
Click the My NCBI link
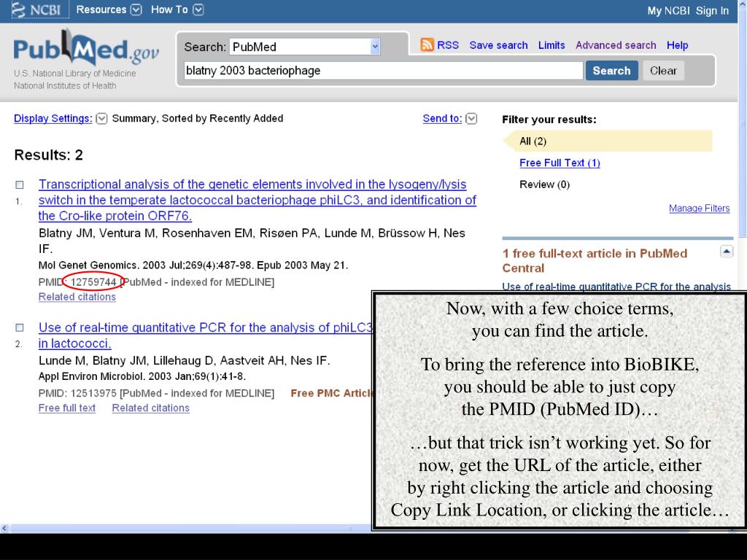point(668,10)
